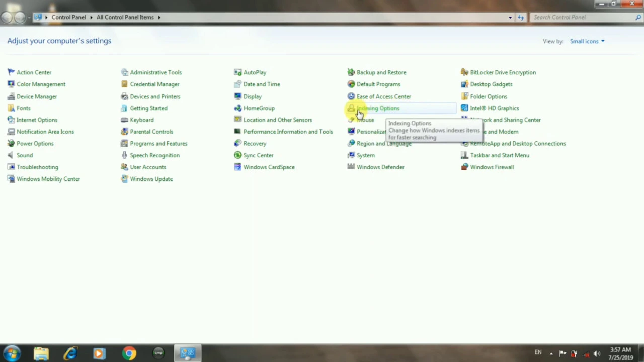Show hidden system tray icons arrow
The height and width of the screenshot is (362, 644).
tap(551, 353)
